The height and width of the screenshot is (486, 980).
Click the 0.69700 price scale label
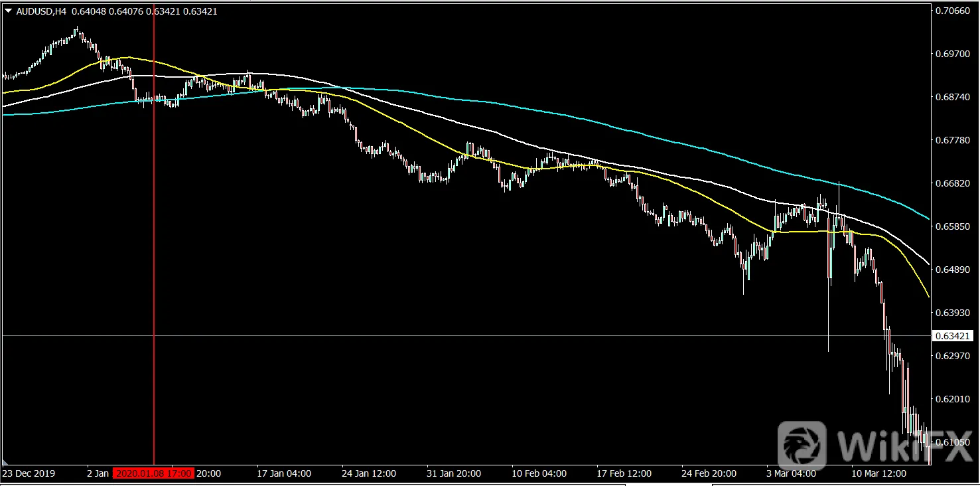coord(952,54)
